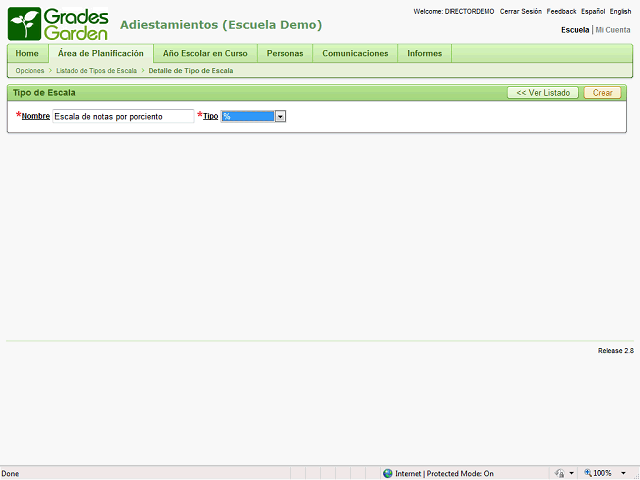The height and width of the screenshot is (480, 640).
Task: Click Detalle de Tipo de Escala breadcrumb
Action: [191, 71]
